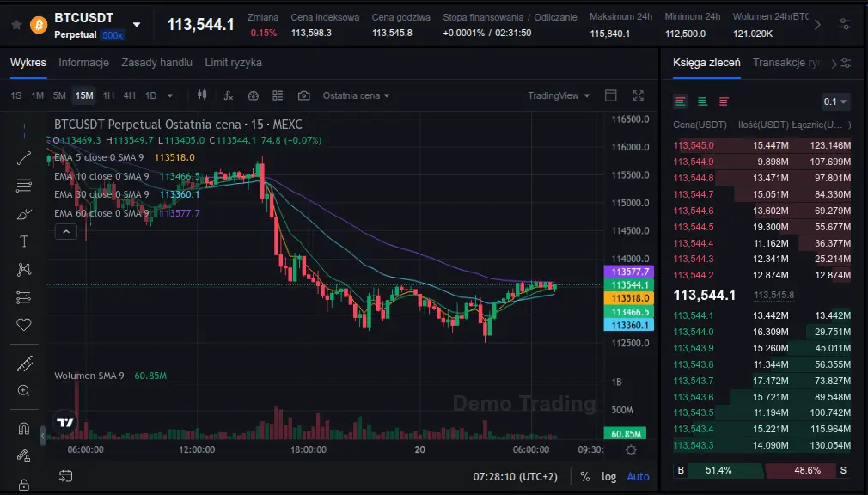Image resolution: width=868 pixels, height=495 pixels.
Task: Change the candlestick chart type
Action: 202,95
